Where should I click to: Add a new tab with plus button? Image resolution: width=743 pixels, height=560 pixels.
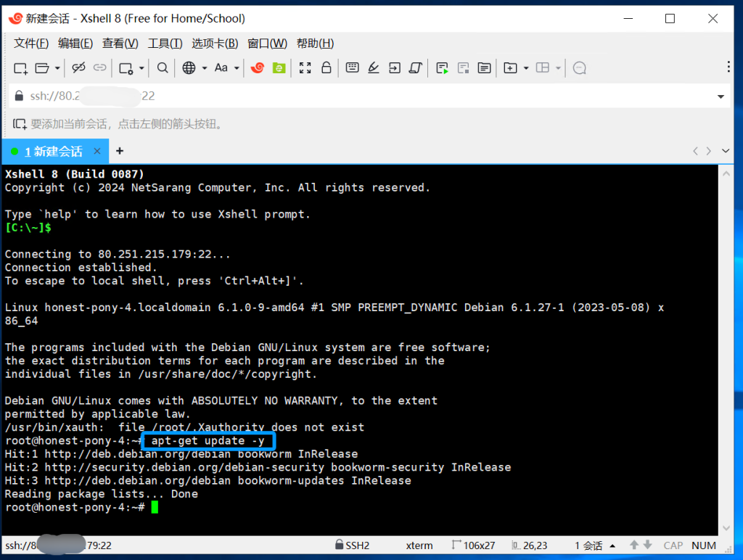120,151
